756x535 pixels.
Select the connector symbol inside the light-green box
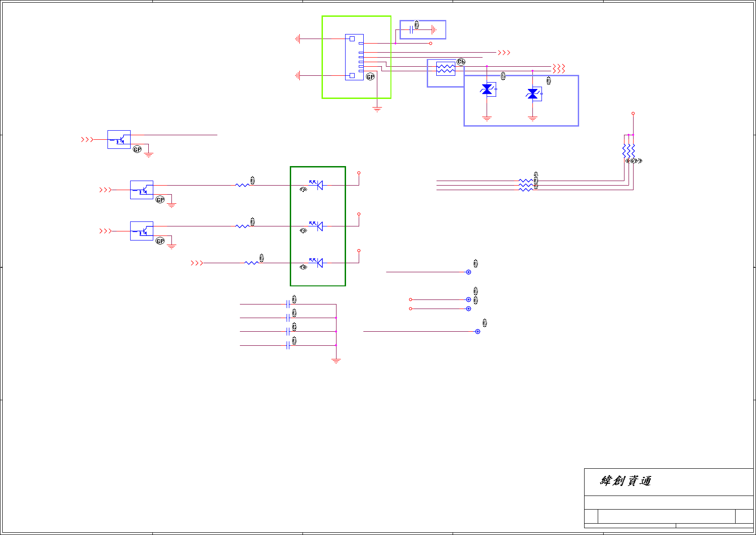tap(354, 57)
